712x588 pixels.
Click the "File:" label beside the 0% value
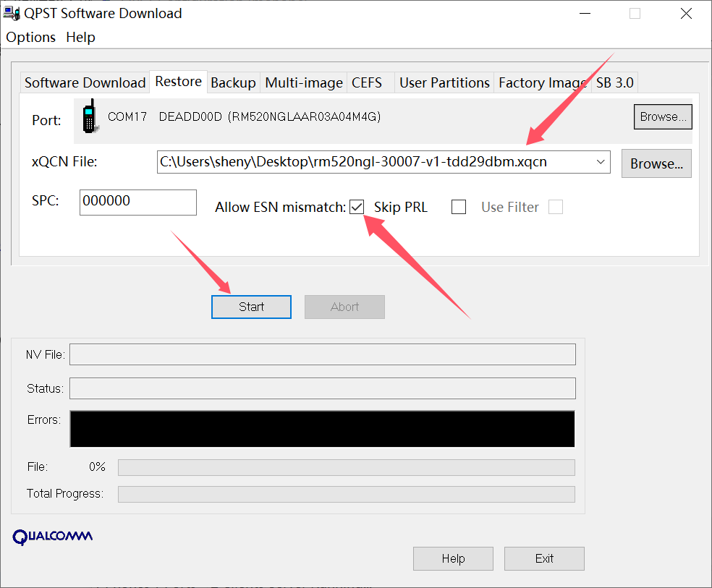coord(37,467)
